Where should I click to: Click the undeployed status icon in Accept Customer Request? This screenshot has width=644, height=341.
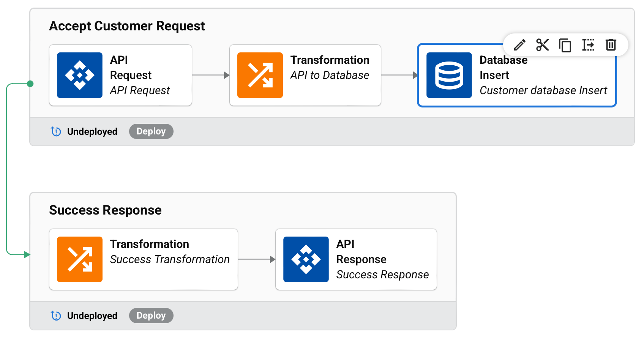[x=56, y=131]
